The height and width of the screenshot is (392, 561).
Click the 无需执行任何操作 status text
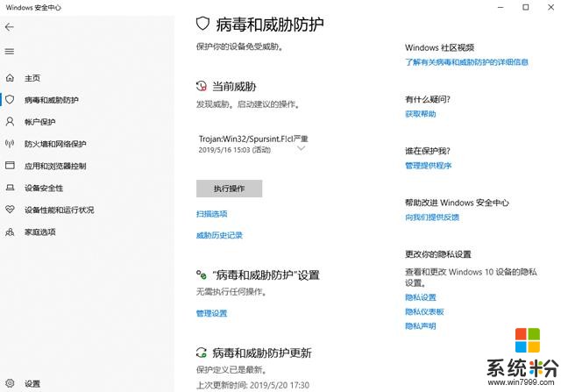(231, 292)
